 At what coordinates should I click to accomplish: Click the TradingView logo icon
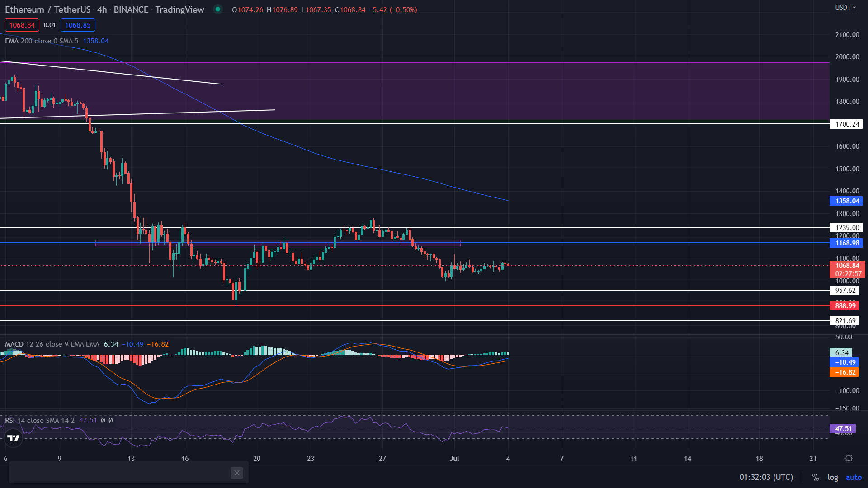(14, 438)
